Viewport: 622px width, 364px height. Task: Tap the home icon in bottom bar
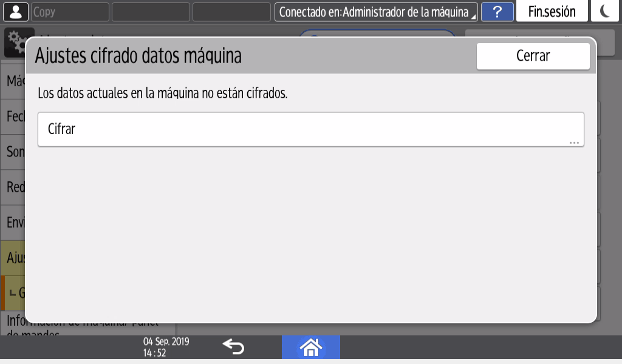click(x=310, y=347)
